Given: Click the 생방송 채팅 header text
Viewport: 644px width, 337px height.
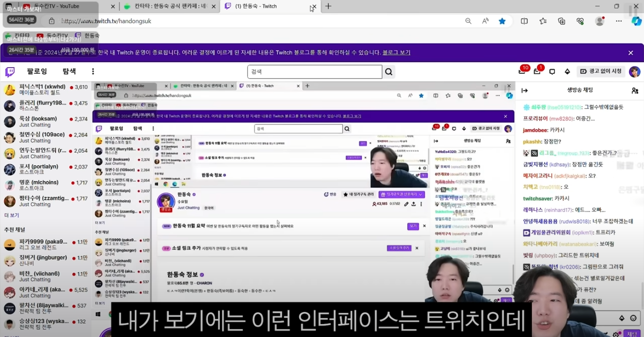Looking at the screenshot, I should [x=580, y=90].
